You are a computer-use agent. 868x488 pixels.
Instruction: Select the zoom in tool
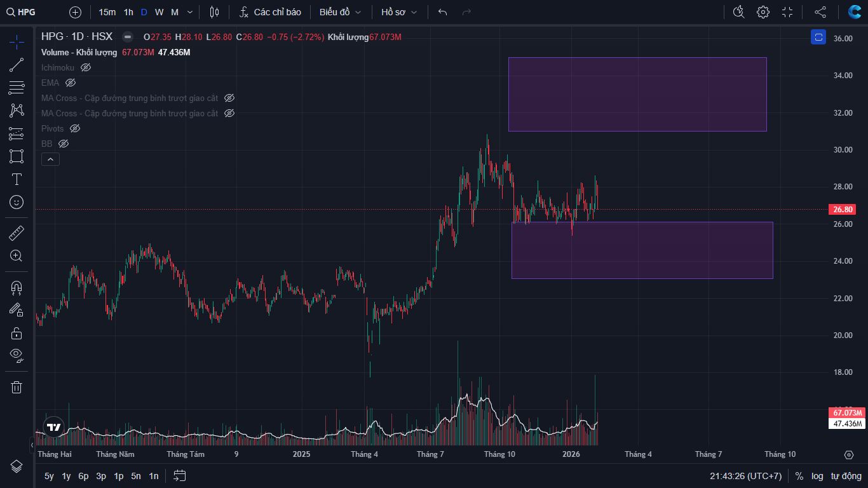tap(17, 256)
